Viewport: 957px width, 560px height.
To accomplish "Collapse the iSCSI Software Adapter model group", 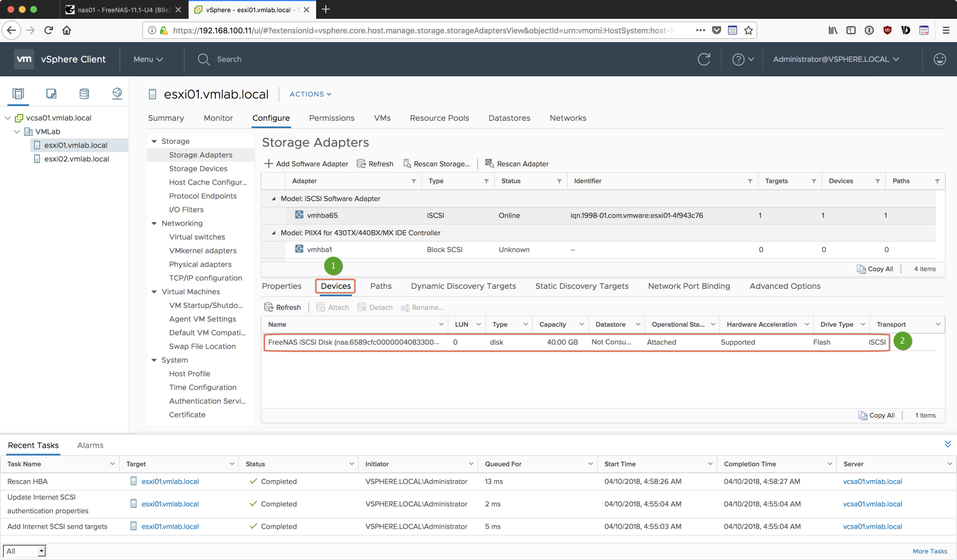I will [273, 199].
